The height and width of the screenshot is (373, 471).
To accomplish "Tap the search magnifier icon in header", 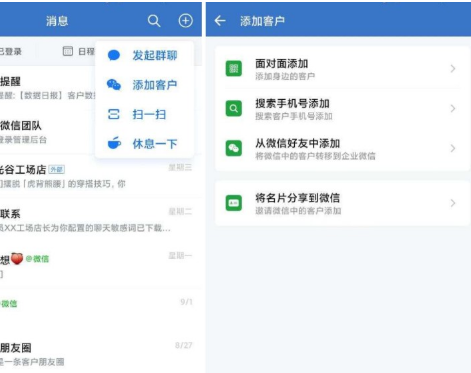I will (154, 21).
